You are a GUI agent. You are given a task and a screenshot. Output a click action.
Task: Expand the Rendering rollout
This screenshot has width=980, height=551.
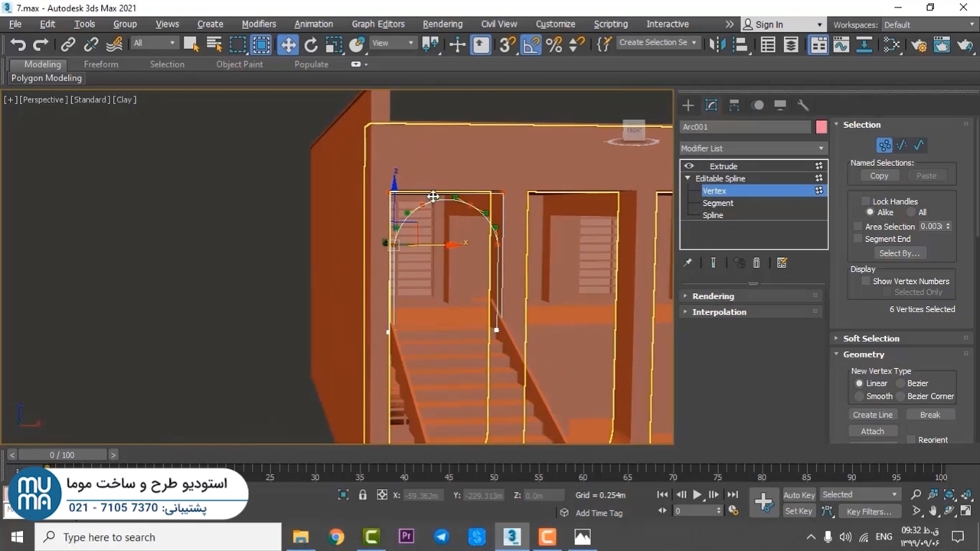pyautogui.click(x=713, y=296)
